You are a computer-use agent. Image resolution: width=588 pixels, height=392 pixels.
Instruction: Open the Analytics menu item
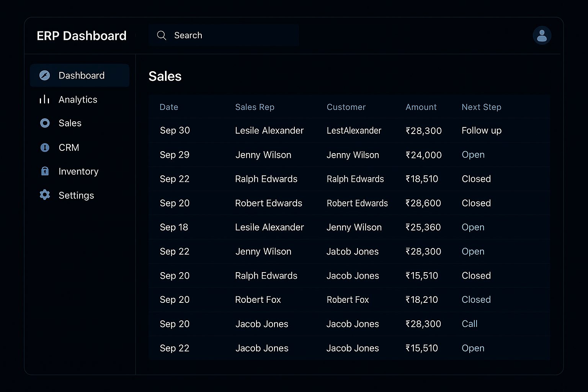[x=78, y=100]
